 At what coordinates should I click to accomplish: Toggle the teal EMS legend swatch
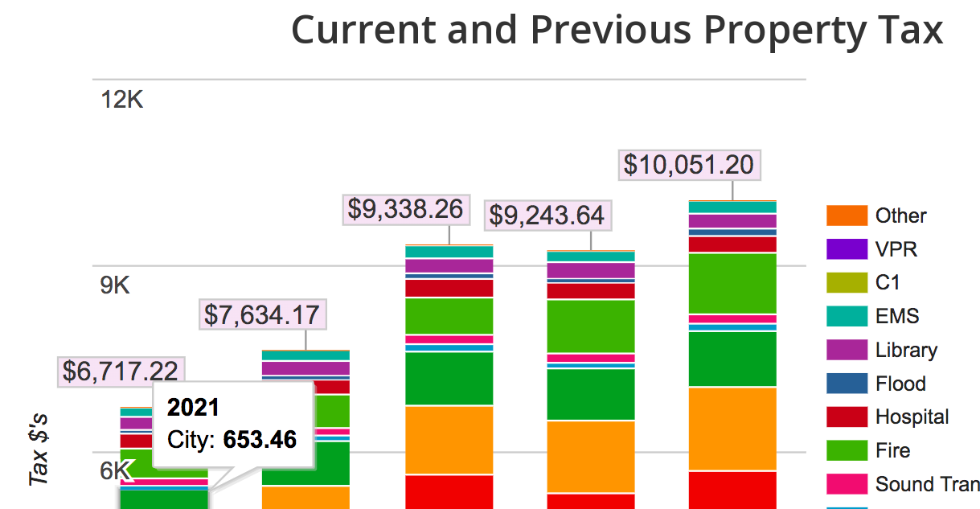(x=847, y=317)
